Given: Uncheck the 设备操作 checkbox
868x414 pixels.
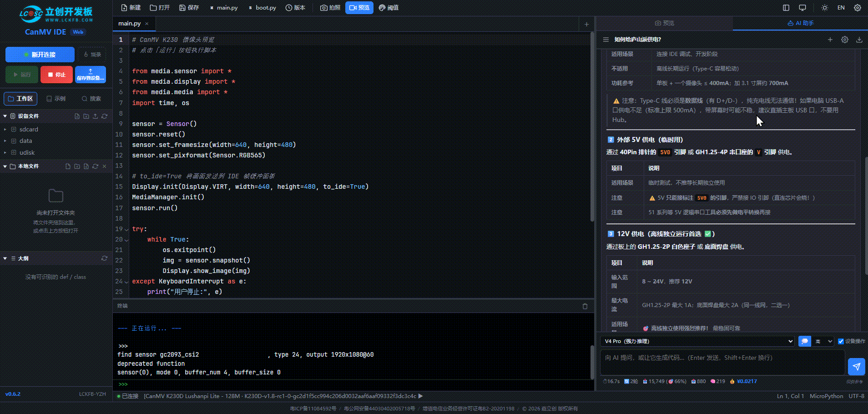Looking at the screenshot, I should [841, 341].
